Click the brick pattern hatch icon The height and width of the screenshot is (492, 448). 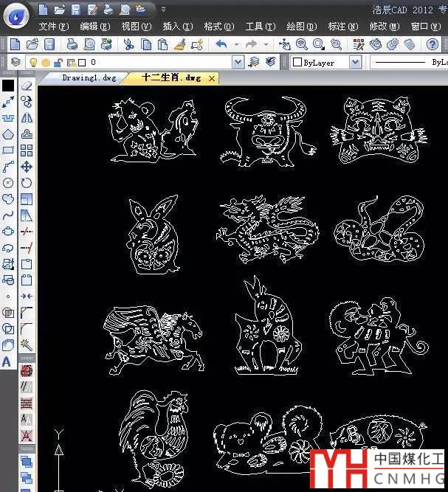click(27, 403)
